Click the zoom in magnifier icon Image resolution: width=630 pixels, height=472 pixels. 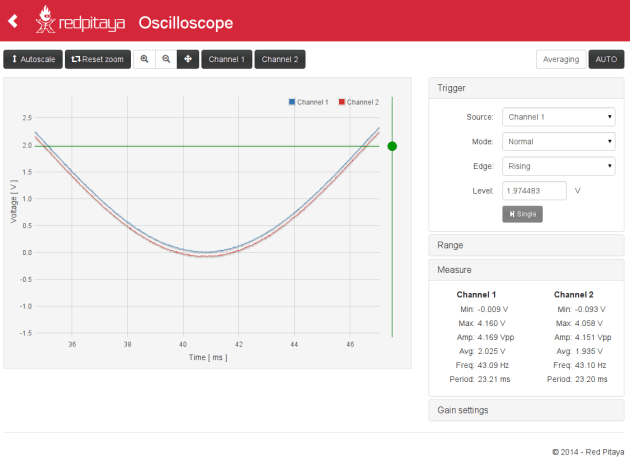pyautogui.click(x=144, y=59)
